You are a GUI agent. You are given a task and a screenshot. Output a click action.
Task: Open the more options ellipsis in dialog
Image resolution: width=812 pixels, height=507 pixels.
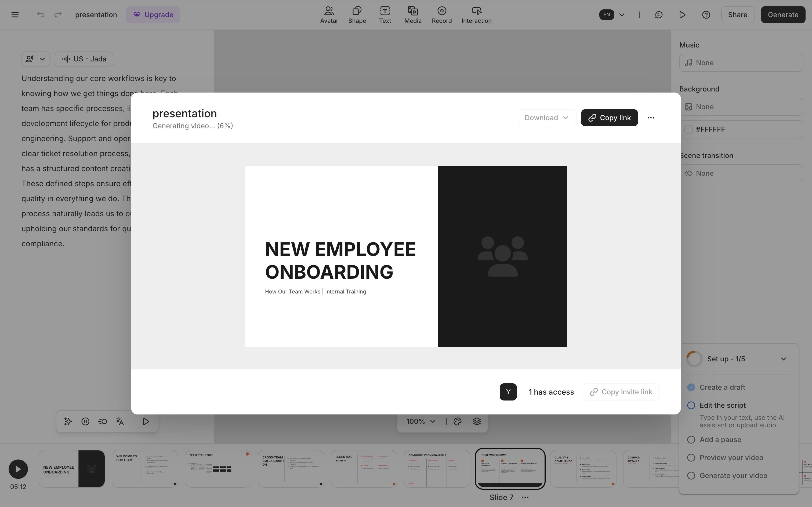tap(651, 118)
